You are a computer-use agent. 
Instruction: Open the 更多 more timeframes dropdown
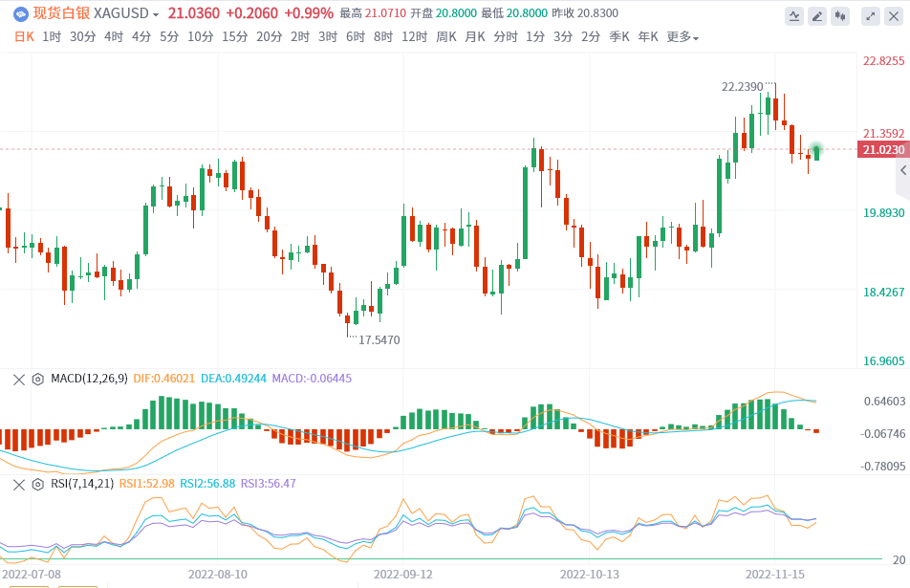(x=682, y=37)
